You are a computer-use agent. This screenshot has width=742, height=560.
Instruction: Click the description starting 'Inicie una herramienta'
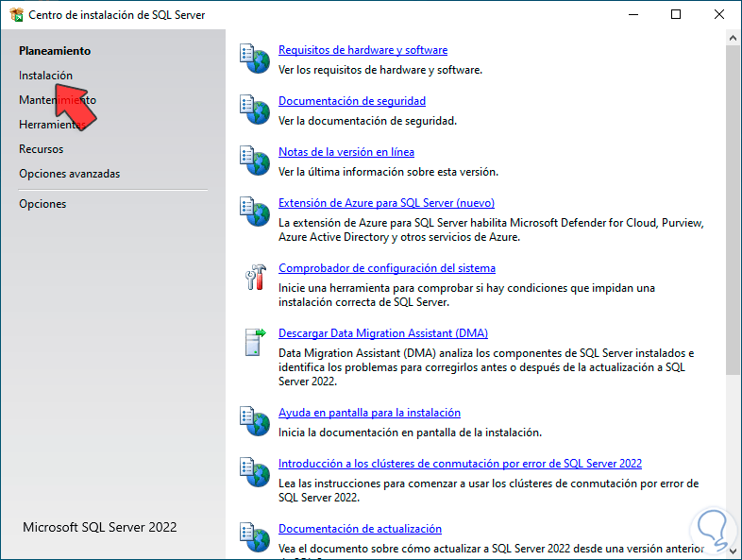466,295
